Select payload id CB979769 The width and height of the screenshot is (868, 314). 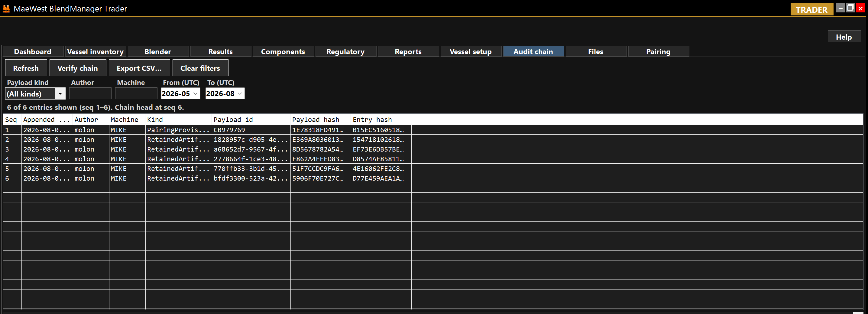[x=251, y=130]
